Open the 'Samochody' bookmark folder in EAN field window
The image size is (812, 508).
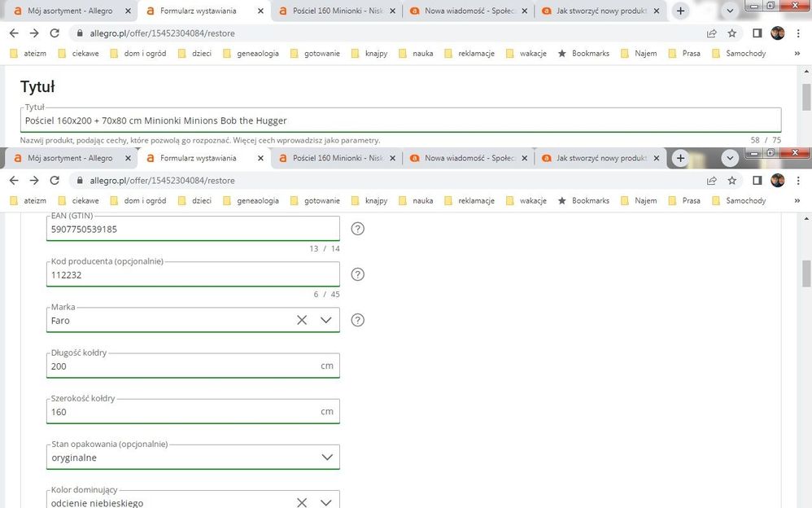pos(739,200)
